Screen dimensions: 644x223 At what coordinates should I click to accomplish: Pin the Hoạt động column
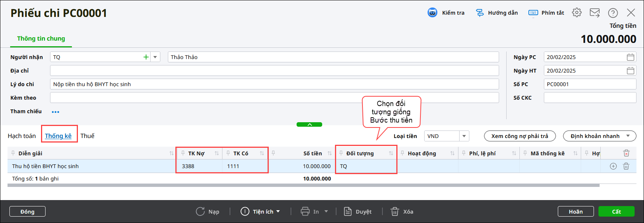pos(402,153)
